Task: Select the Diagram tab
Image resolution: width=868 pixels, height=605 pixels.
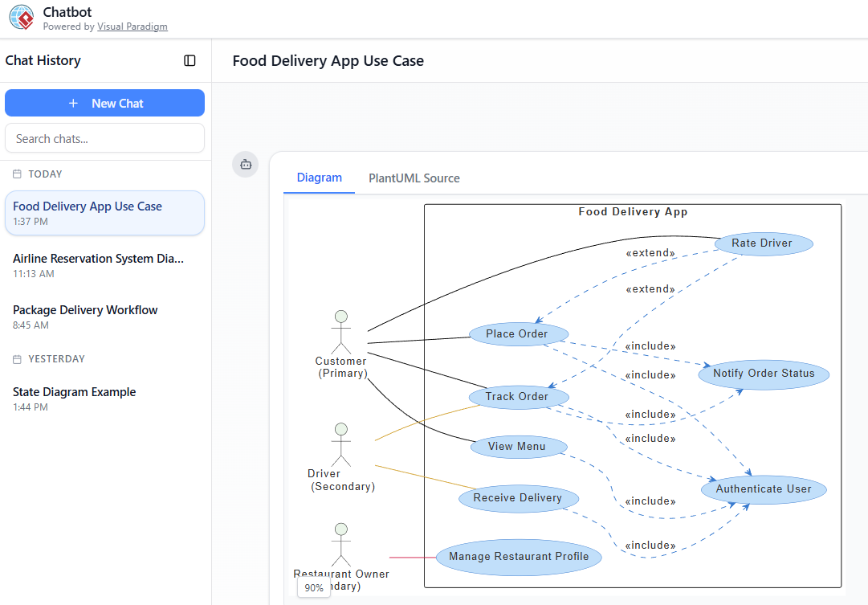Action: pyautogui.click(x=319, y=178)
